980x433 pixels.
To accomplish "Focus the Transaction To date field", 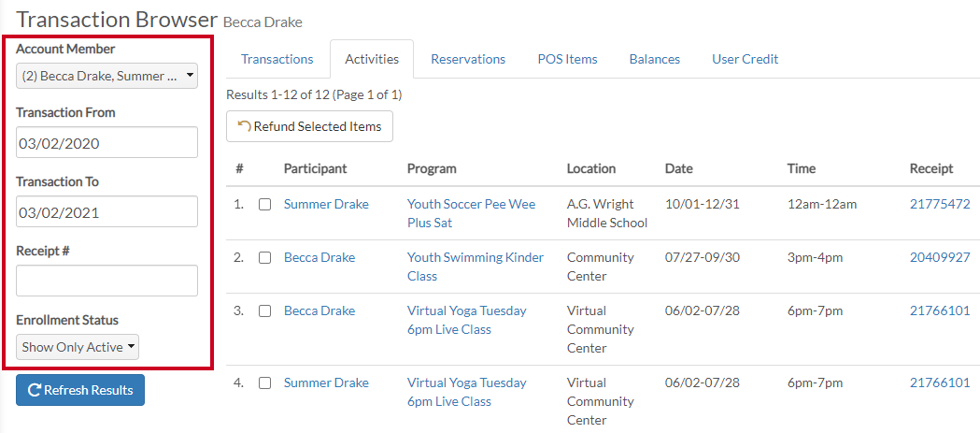I will (107, 211).
